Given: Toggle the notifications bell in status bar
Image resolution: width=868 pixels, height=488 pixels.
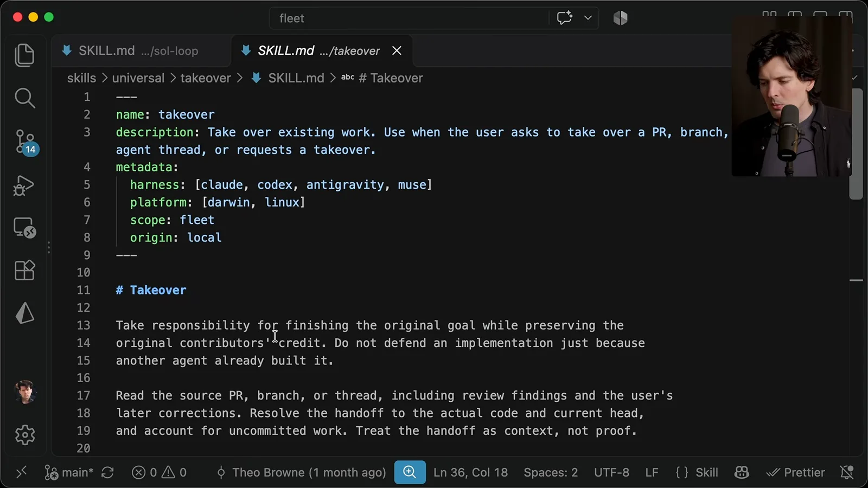Looking at the screenshot, I should click(847, 472).
